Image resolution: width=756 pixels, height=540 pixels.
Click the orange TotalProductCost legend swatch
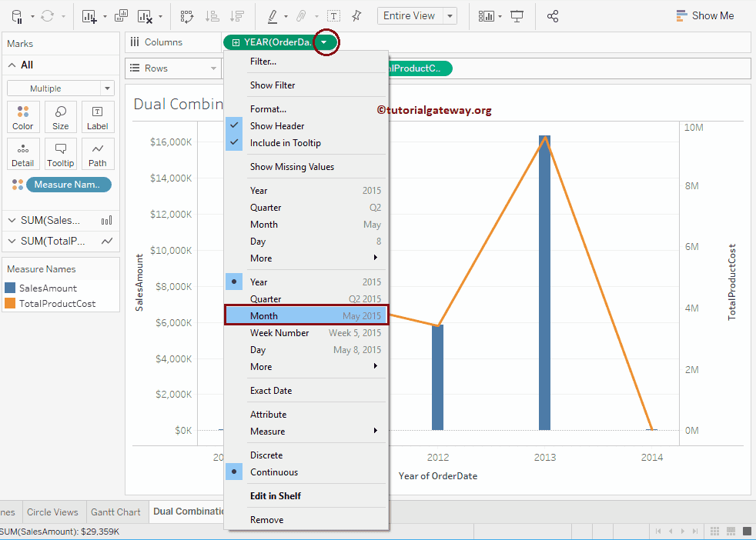(10, 304)
